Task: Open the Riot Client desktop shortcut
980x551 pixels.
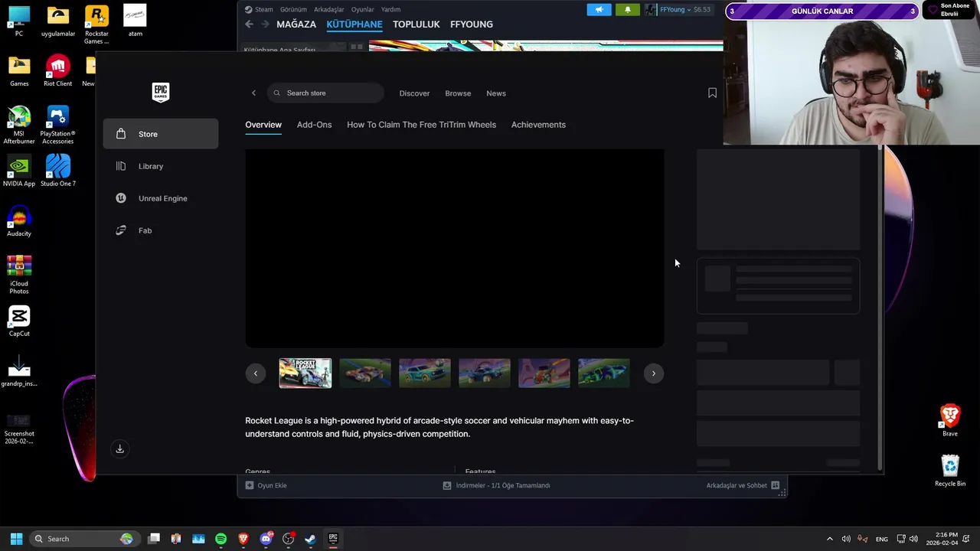Action: (x=57, y=71)
